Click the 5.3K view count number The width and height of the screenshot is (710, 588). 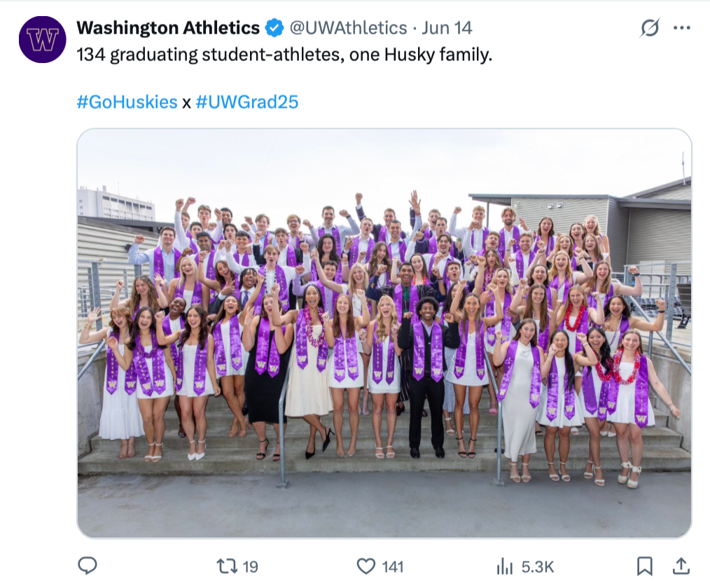point(538,567)
